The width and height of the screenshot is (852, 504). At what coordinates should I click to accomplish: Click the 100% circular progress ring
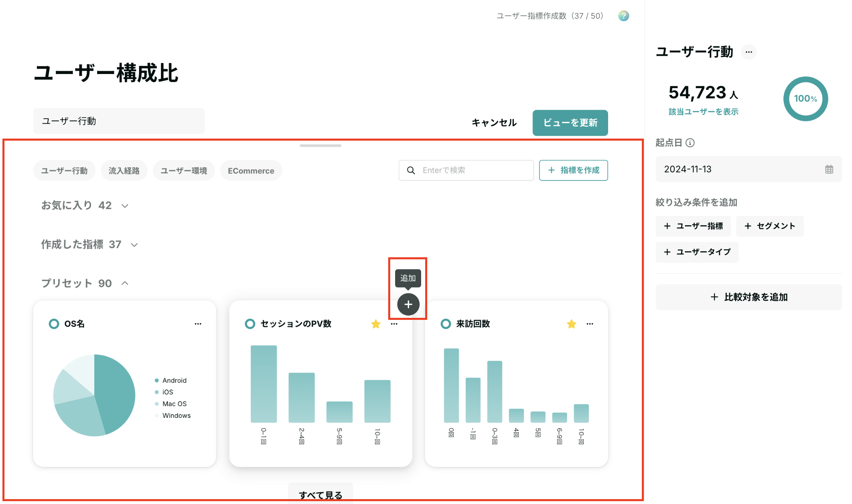tap(806, 99)
